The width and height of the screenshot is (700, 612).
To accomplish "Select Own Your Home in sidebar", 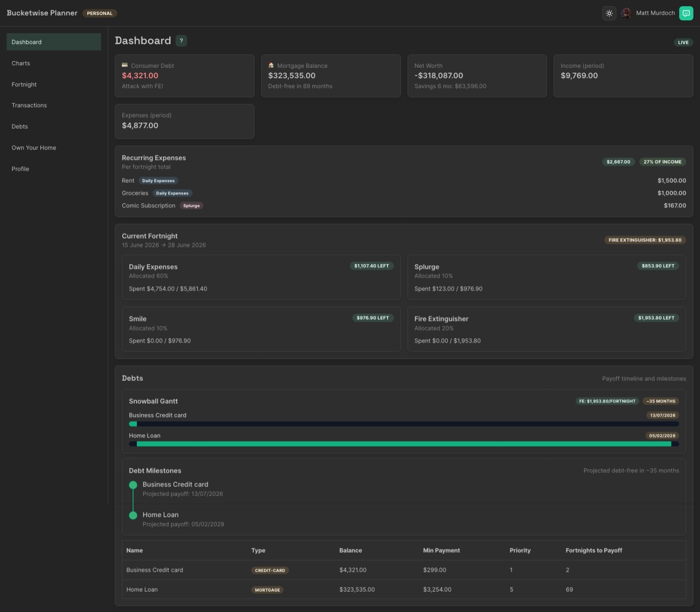I will (x=54, y=148).
